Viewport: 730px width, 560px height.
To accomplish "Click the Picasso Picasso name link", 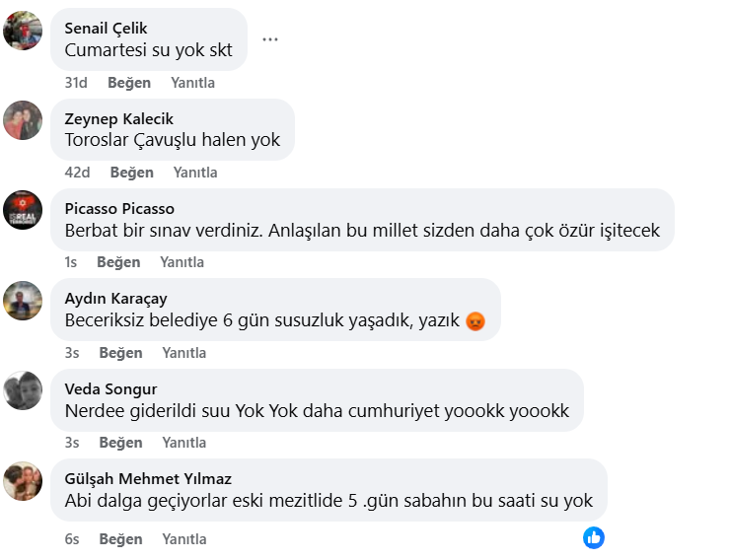I will 119,209.
